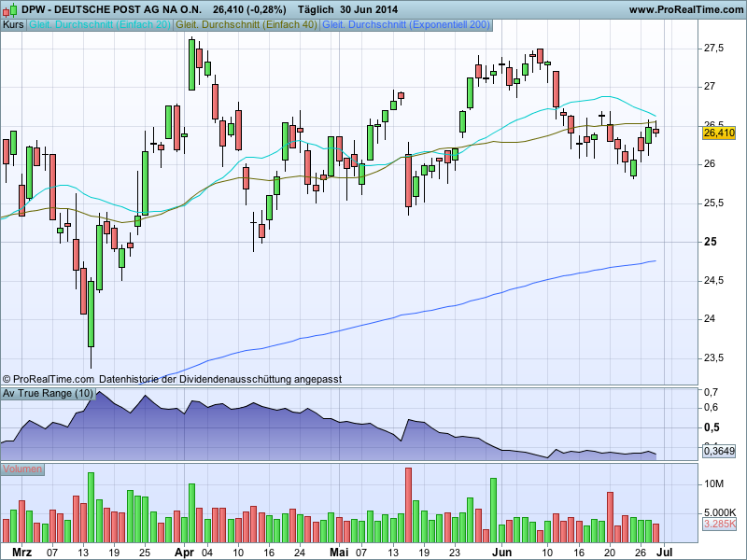Image resolution: width=747 pixels, height=560 pixels.
Task: Click the tall green volume bar near end of May
Action: tap(494, 511)
